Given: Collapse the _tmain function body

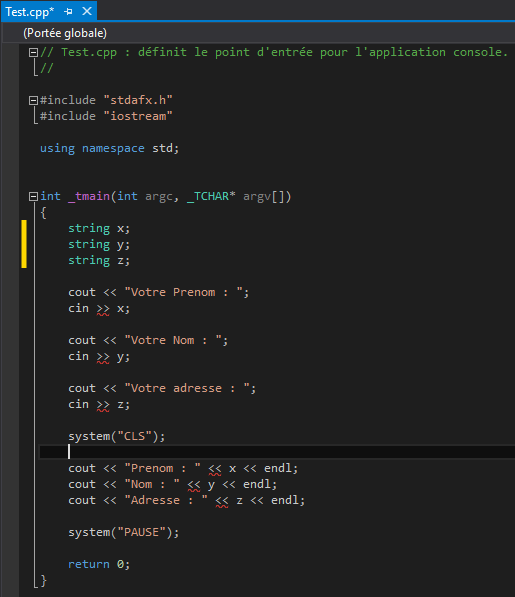Looking at the screenshot, I should [x=33, y=196].
